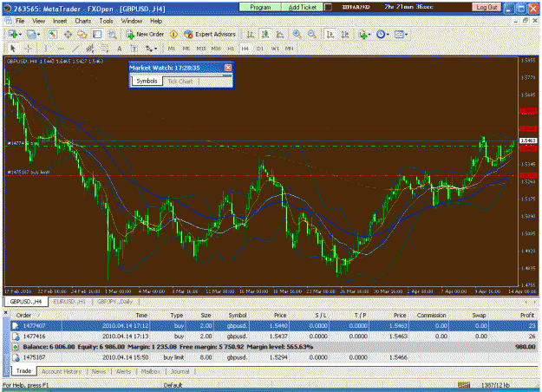This screenshot has height=392, width=542.
Task: Switch timeframe to W1
Action: (275, 49)
